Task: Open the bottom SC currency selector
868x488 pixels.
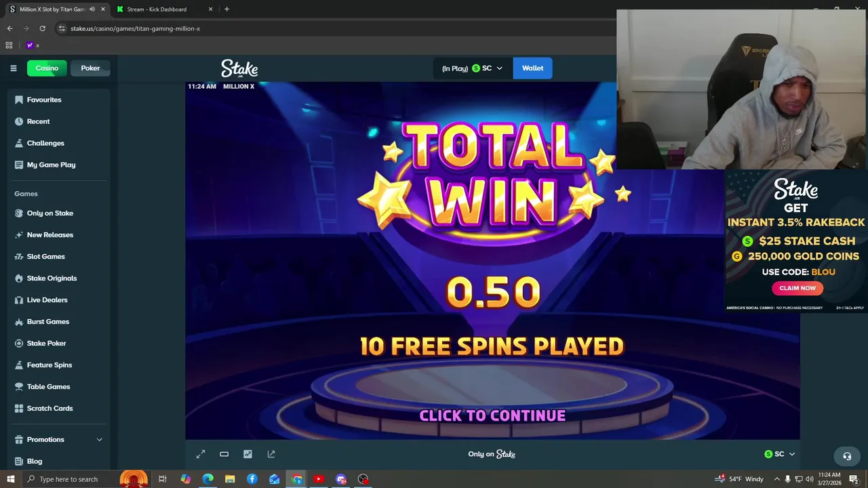Action: point(780,454)
